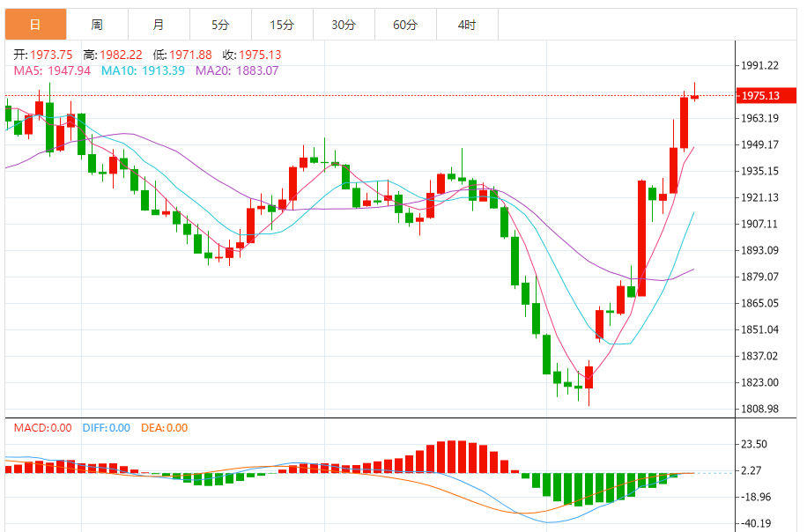
Task: Click the 1865.05 price axis label
Action: point(759,303)
